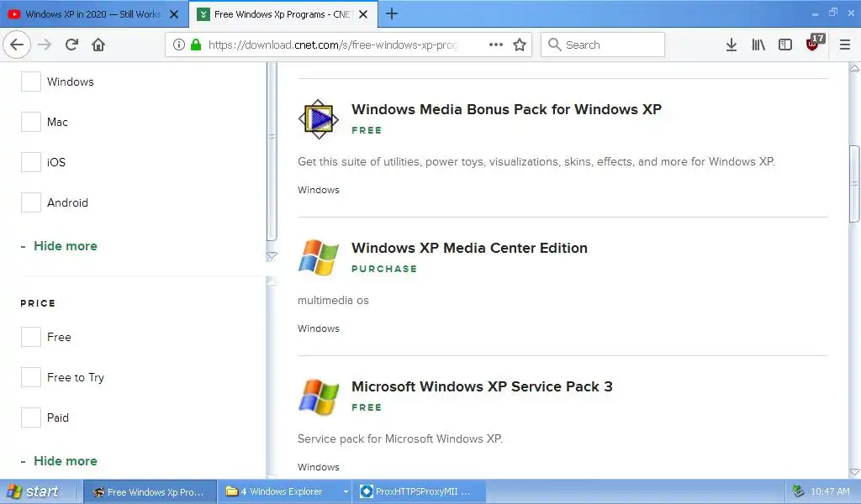Show site information icon in address bar
The width and height of the screenshot is (861, 504).
click(x=179, y=45)
